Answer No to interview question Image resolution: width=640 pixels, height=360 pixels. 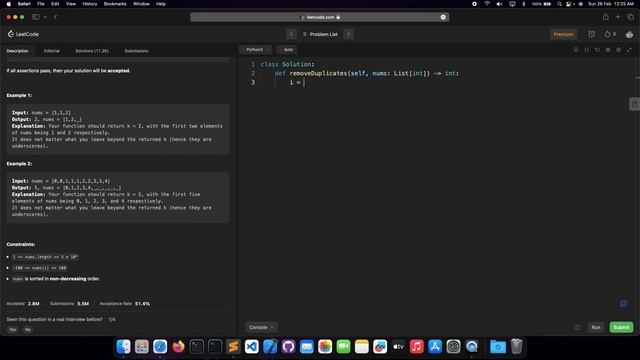tap(28, 329)
